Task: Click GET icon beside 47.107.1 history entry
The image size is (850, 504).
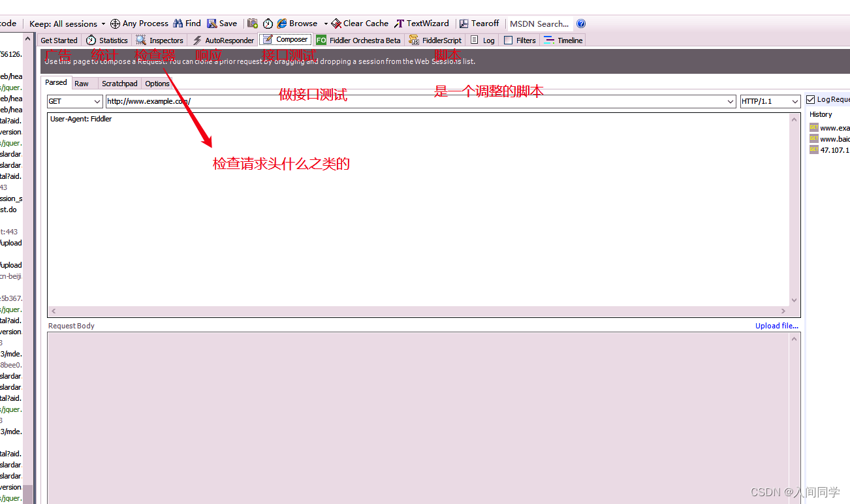Action: pyautogui.click(x=814, y=150)
